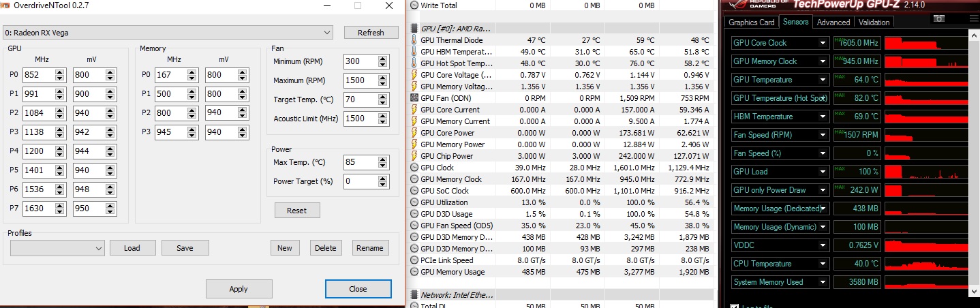Open the Radeon RX Vega GPU selector dropdown

(x=168, y=33)
